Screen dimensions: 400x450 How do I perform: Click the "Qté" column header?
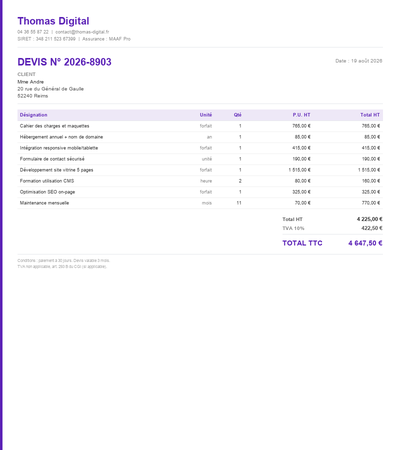pyautogui.click(x=237, y=115)
